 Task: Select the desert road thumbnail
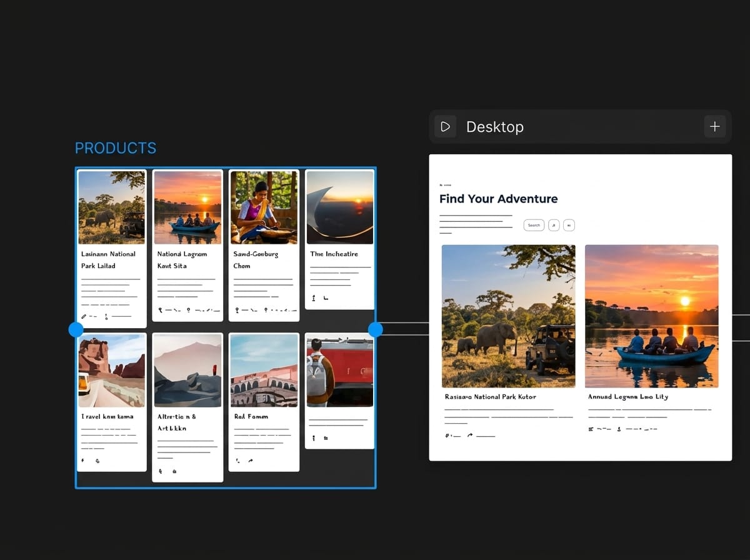[112, 371]
